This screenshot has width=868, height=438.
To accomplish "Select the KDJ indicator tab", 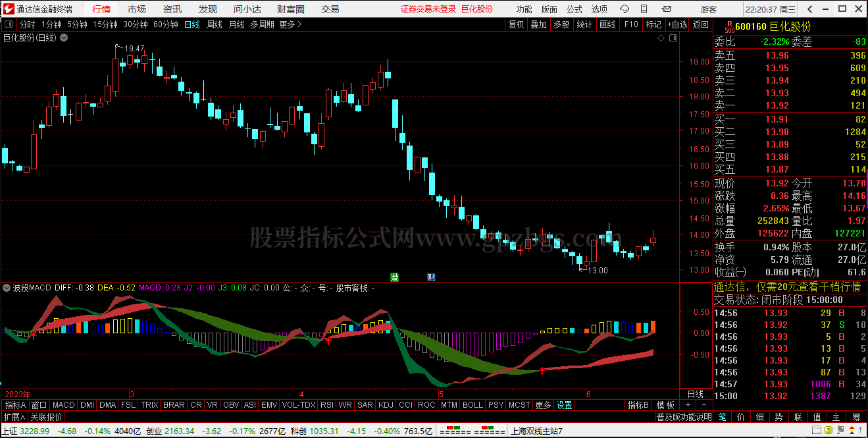I will [386, 405].
